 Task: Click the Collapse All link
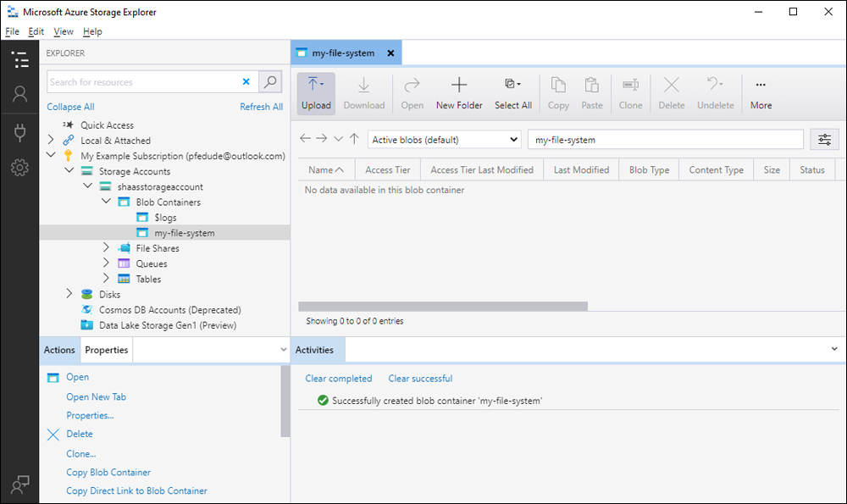[x=70, y=107]
